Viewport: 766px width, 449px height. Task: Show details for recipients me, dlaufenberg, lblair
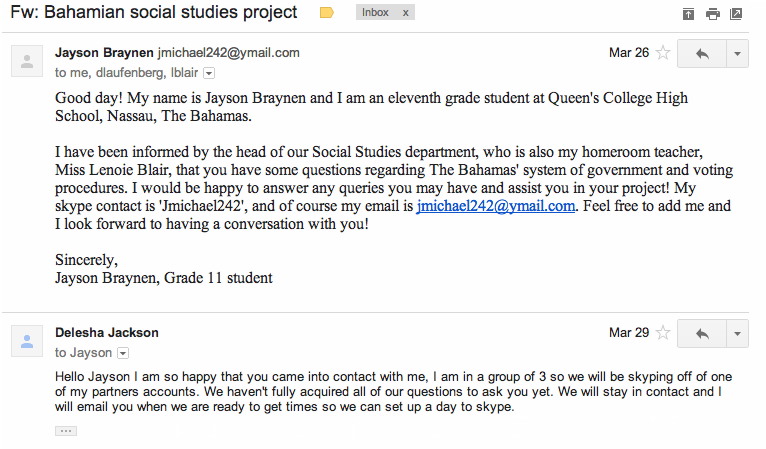[x=209, y=73]
